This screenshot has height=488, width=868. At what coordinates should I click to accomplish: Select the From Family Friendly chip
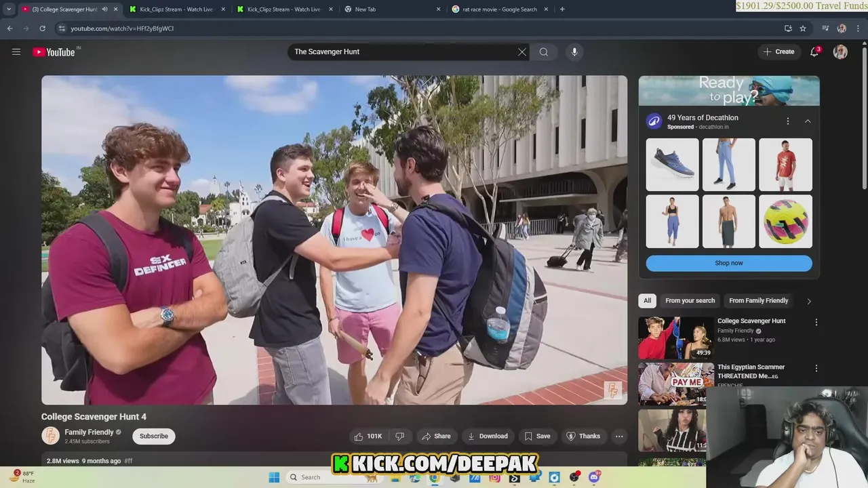(758, 301)
